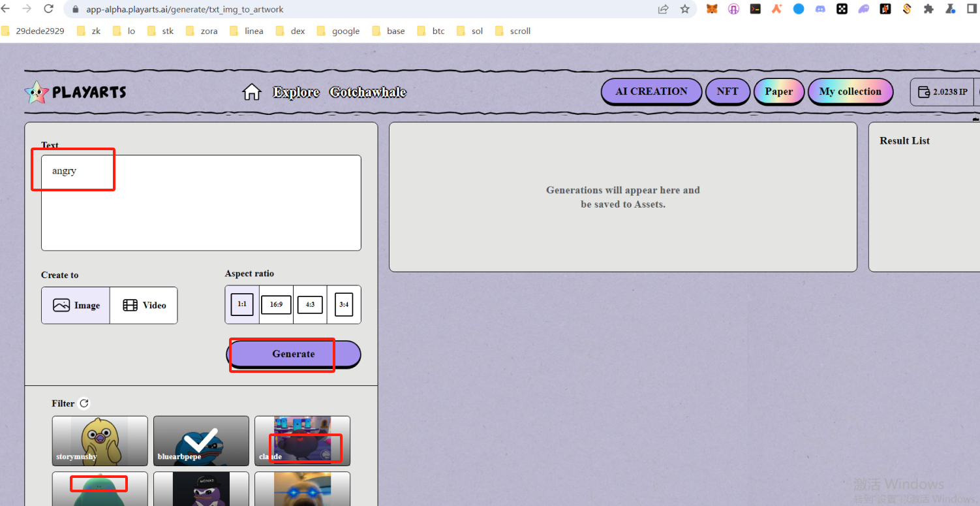Open the Phantom ghost wallet extension
This screenshot has height=506, width=980.
click(864, 9)
